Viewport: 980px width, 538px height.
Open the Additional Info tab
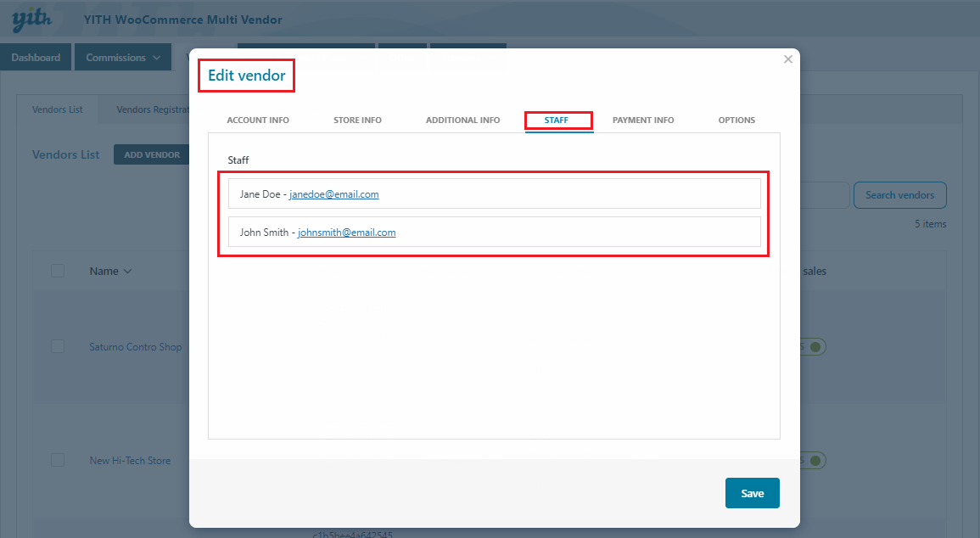tap(462, 120)
